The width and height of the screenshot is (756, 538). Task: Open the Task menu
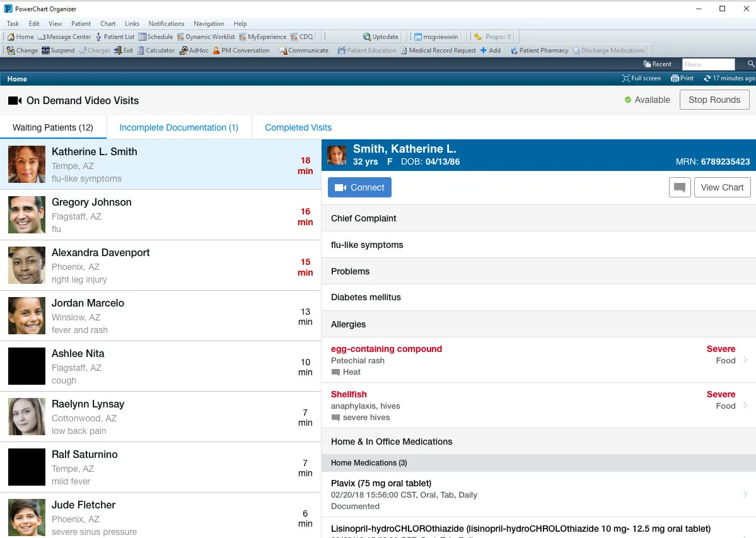[13, 23]
